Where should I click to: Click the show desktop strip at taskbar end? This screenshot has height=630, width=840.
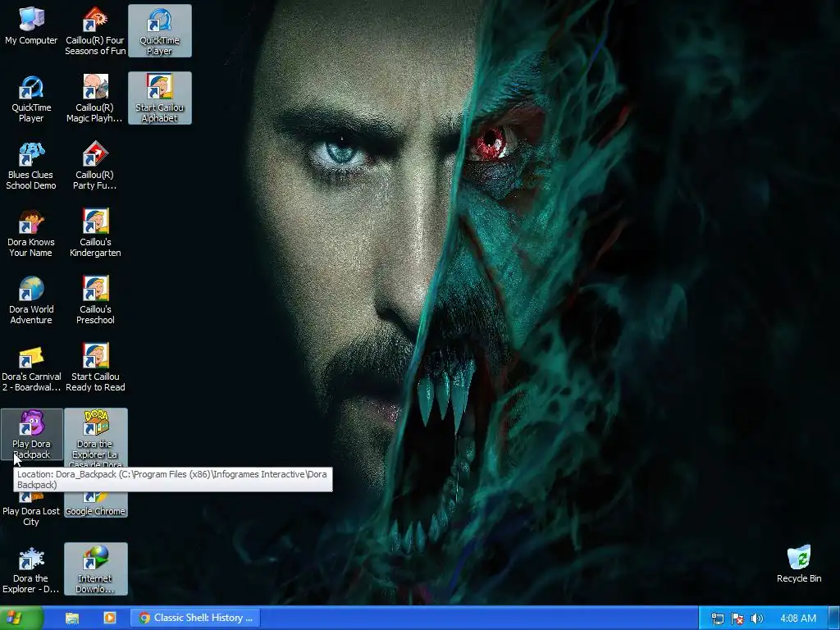(x=834, y=619)
